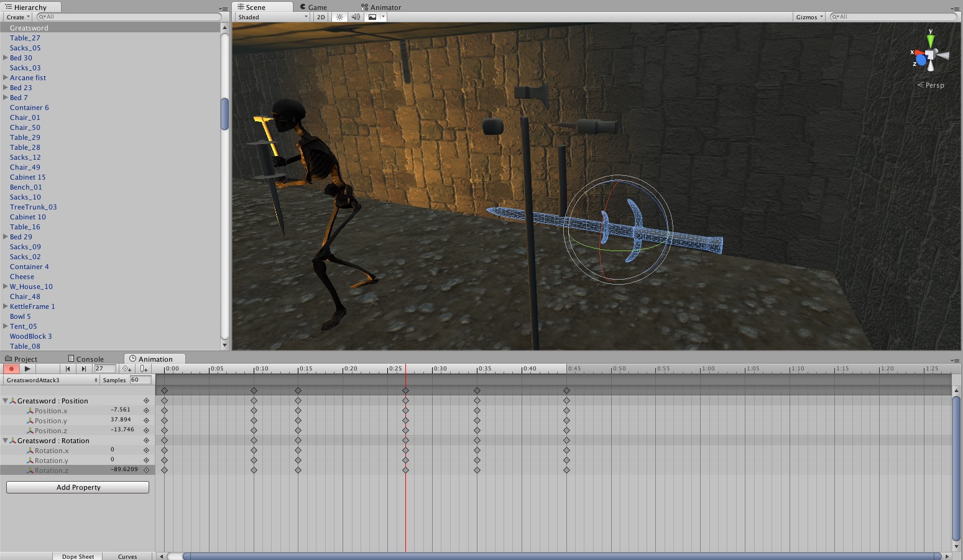Toggle 2D view mode in Scene
This screenshot has width=963, height=560.
coord(321,17)
